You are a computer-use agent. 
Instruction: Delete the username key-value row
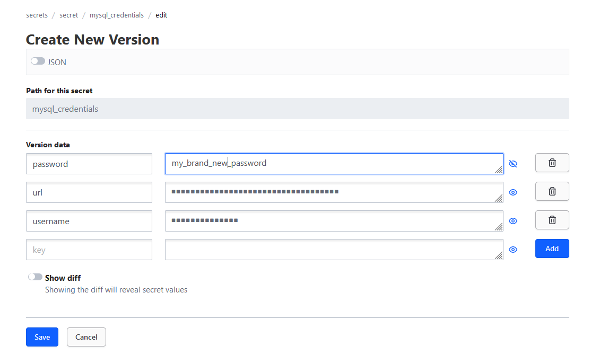coord(552,220)
